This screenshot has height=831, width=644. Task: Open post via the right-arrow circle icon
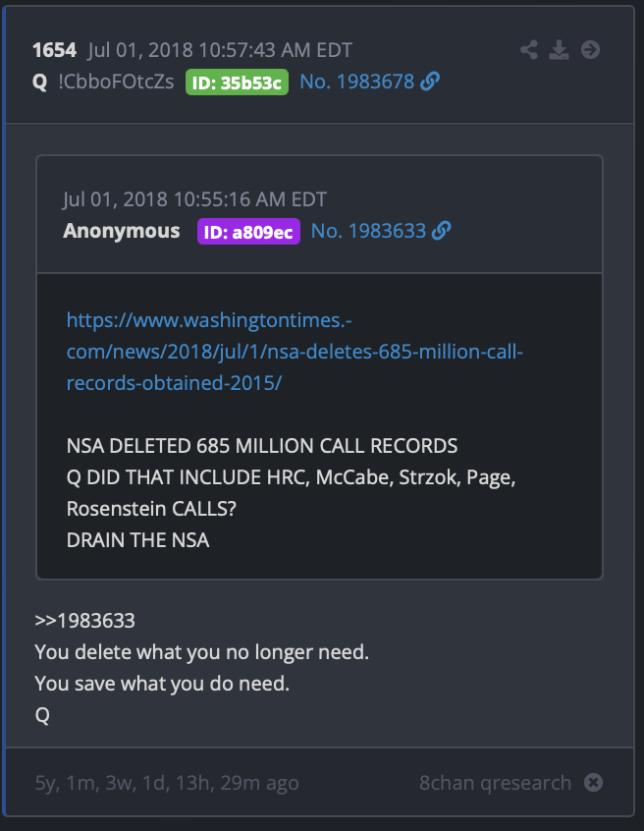click(x=591, y=50)
